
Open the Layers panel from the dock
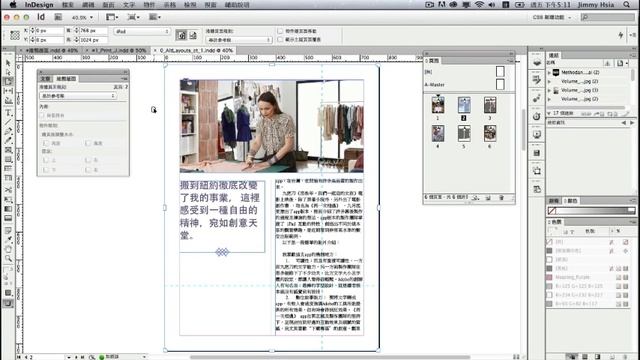(537, 62)
